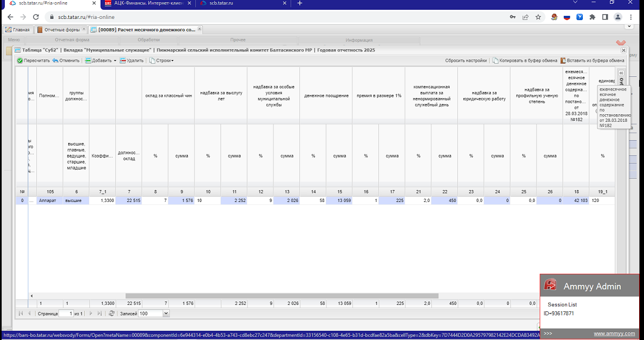The image size is (644, 340).
Task: Click the 'надбавка за выслугу лет' header
Action: pos(221,96)
